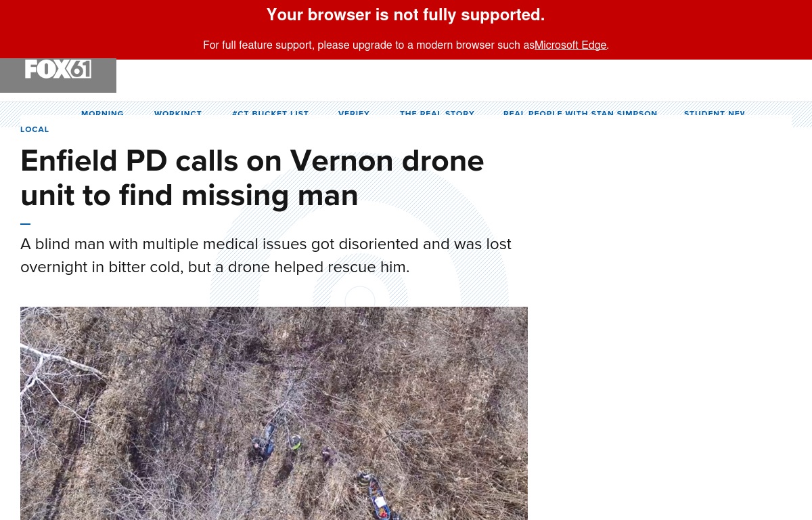The image size is (812, 520).
Task: Click the drone aerial photo of the field
Action: coord(274,413)
